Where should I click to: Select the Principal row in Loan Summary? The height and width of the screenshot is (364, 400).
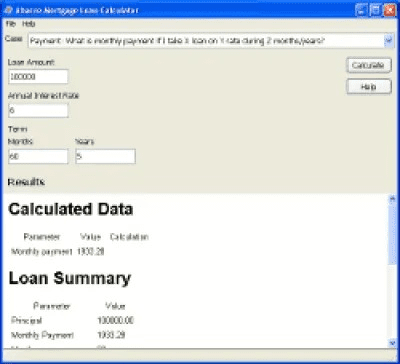click(72, 321)
